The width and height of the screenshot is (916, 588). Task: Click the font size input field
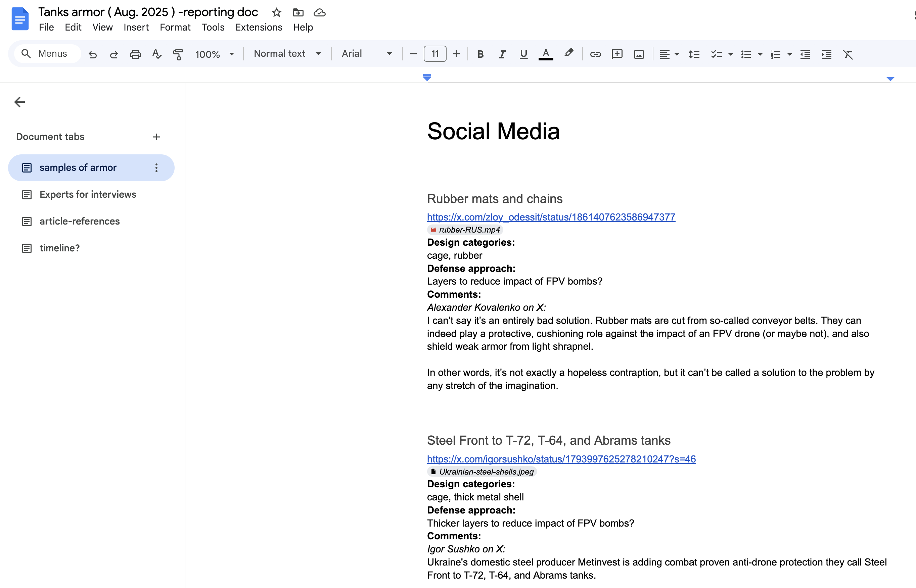[x=435, y=54]
